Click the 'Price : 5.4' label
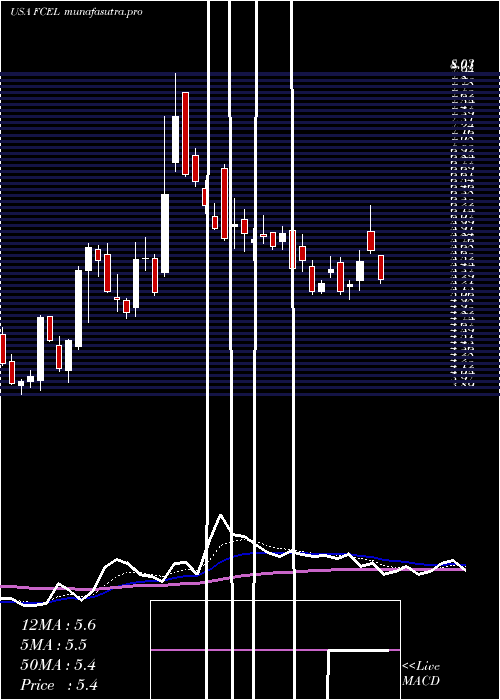Screen dimensions: 500x700 59,685
